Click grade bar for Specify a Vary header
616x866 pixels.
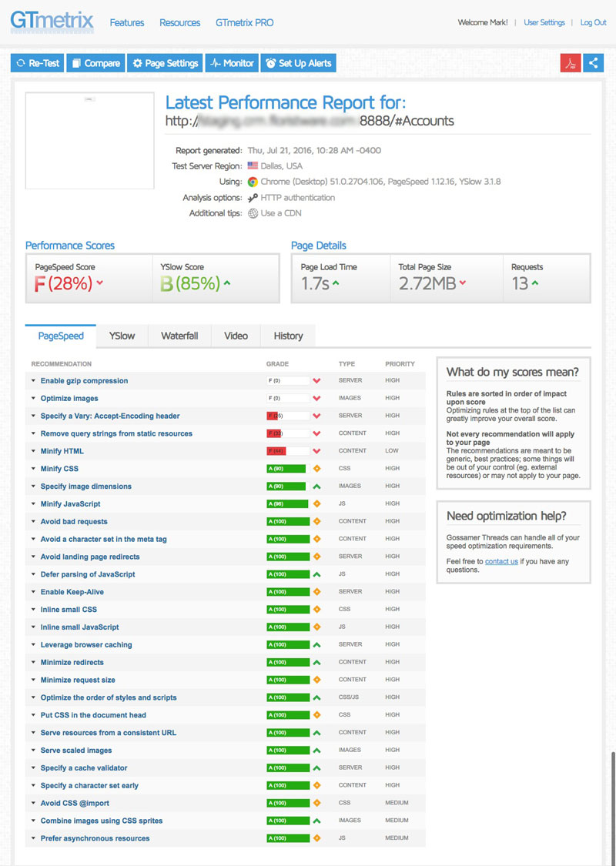pyautogui.click(x=287, y=416)
